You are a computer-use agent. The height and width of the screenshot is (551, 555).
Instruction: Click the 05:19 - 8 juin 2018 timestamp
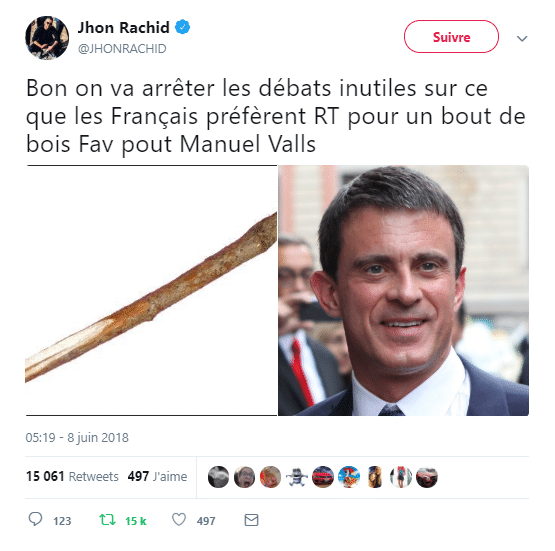pyautogui.click(x=77, y=438)
